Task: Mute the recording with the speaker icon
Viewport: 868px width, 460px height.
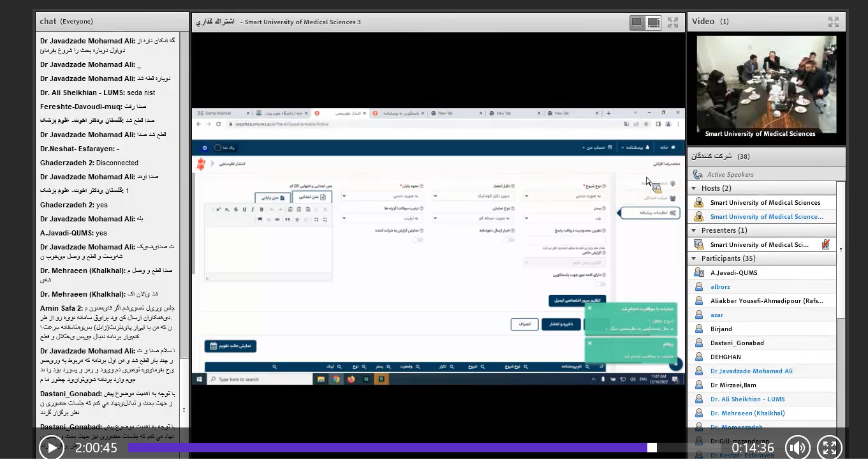Action: pos(798,448)
